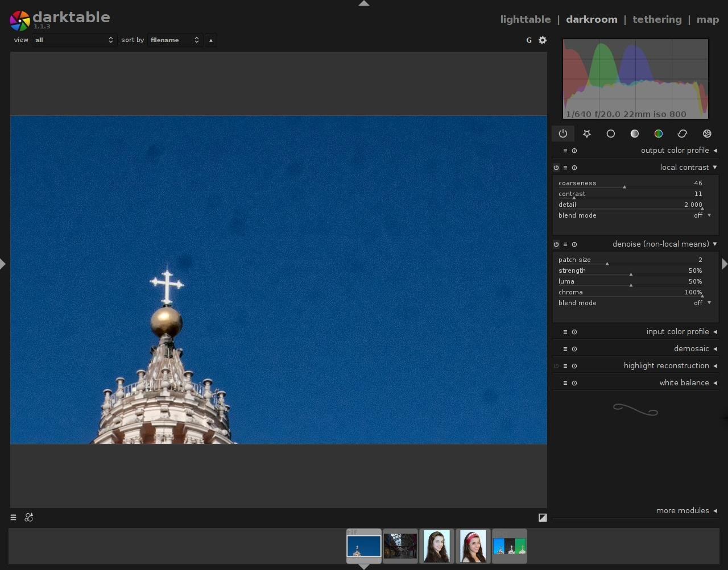Select the woman with red headband thumbnail

pos(473,546)
